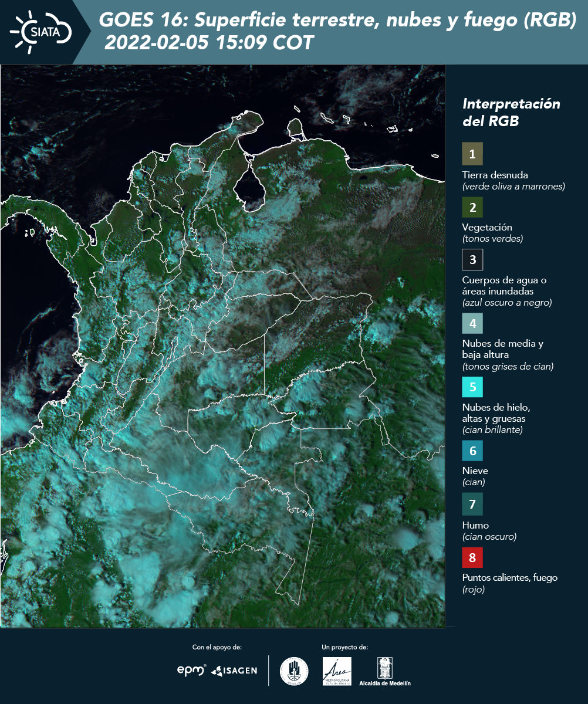Click the '(cian oscuro)' description
Viewport: 588px width, 704px height.
point(489,537)
